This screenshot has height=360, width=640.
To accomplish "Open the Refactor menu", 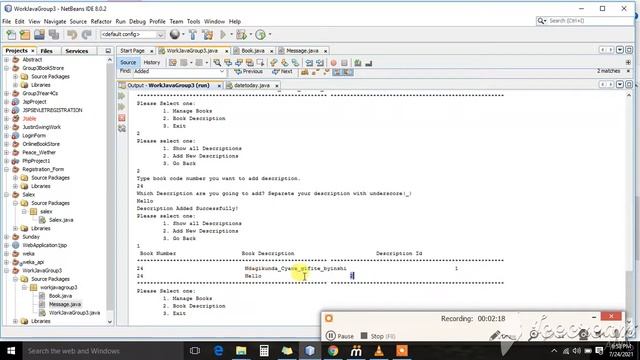I will coord(101,21).
